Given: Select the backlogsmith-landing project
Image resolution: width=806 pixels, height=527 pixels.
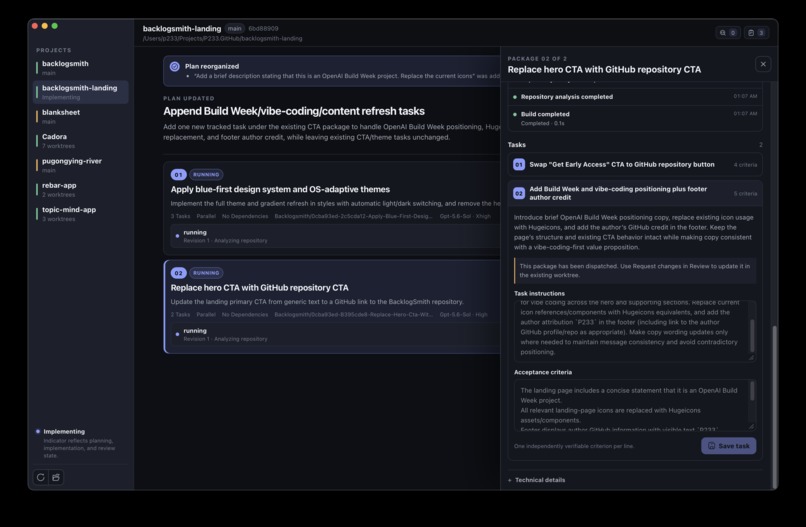Looking at the screenshot, I should point(80,92).
